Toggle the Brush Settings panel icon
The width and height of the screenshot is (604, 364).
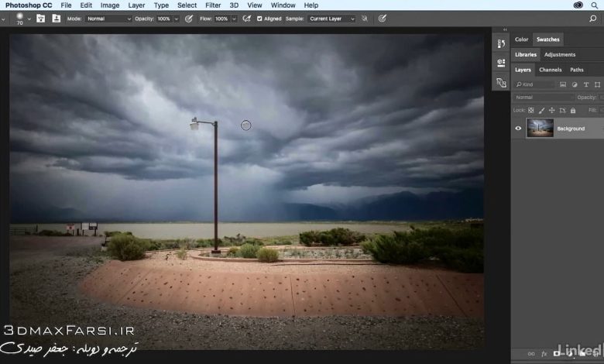click(40, 19)
